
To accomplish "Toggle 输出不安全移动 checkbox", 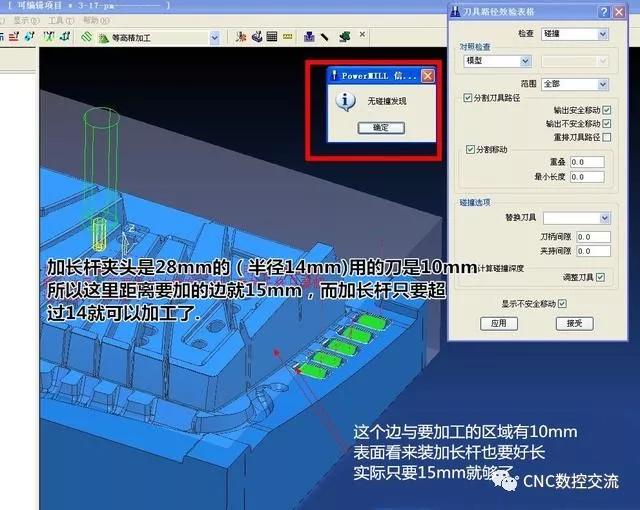I will (607, 124).
